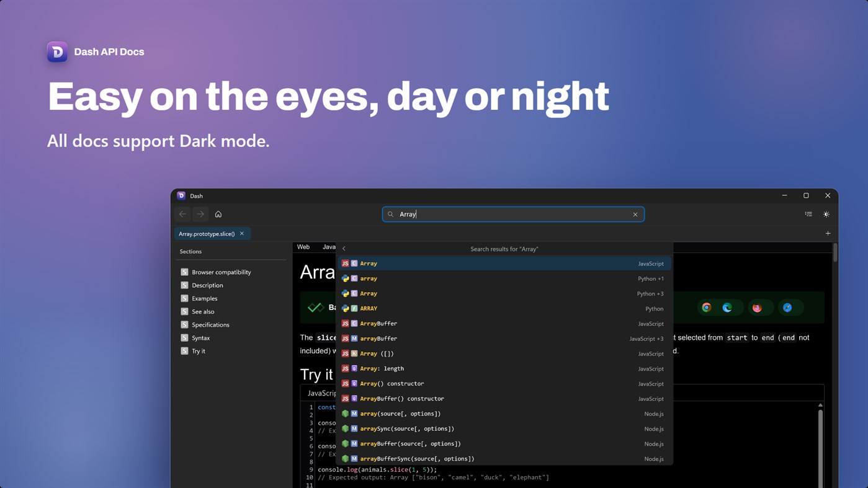The width and height of the screenshot is (868, 488).
Task: Select the "Array ([])" JavaScript result
Action: 504,353
